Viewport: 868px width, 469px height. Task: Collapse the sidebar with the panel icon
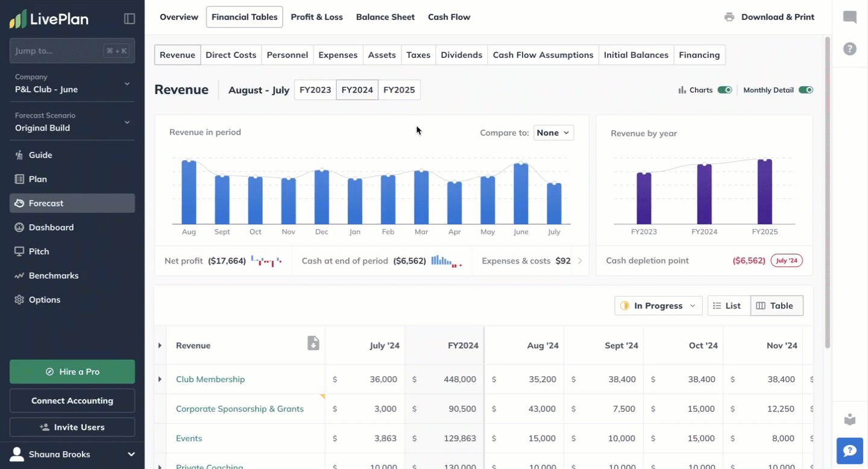129,19
